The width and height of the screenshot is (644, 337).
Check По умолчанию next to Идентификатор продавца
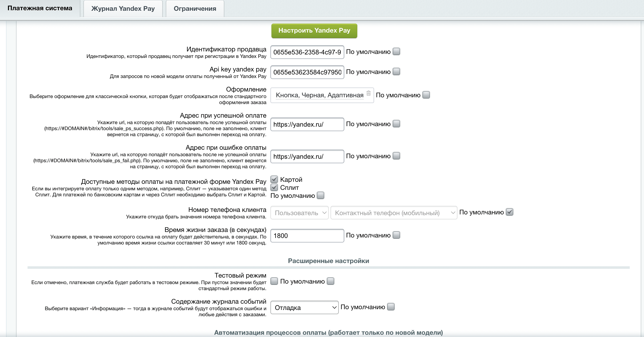(396, 52)
